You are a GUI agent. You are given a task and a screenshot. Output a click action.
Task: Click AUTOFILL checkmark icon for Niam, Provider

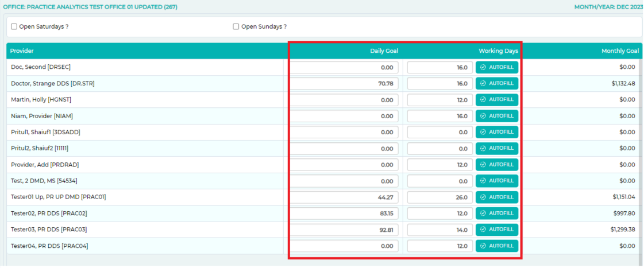pos(483,116)
